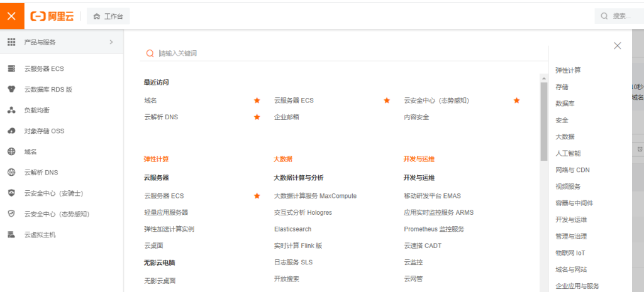The width and height of the screenshot is (644, 292).
Task: Open 云监控 link
Action: (413, 262)
